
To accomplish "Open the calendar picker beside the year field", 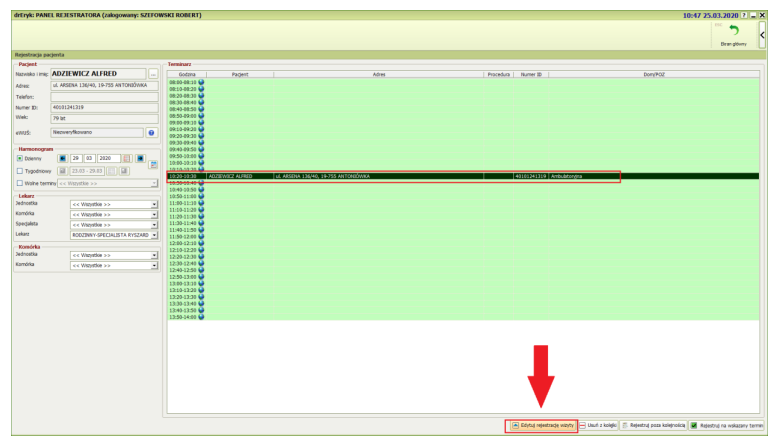I will [x=127, y=158].
